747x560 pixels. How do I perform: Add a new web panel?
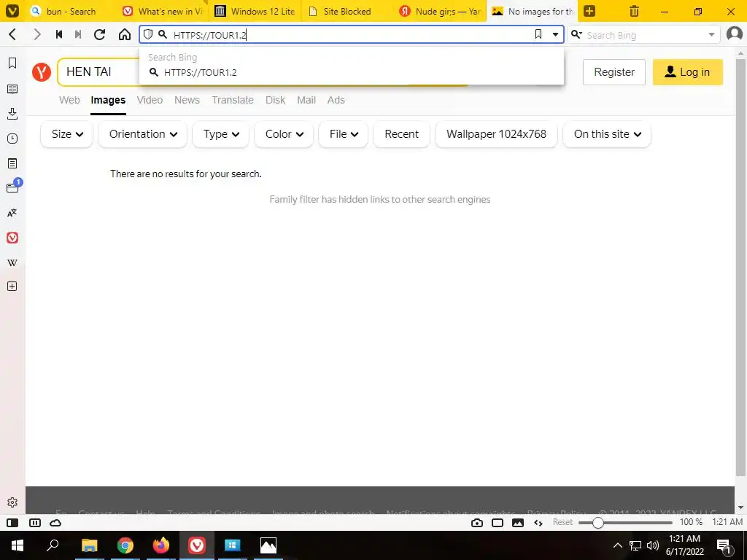12,286
